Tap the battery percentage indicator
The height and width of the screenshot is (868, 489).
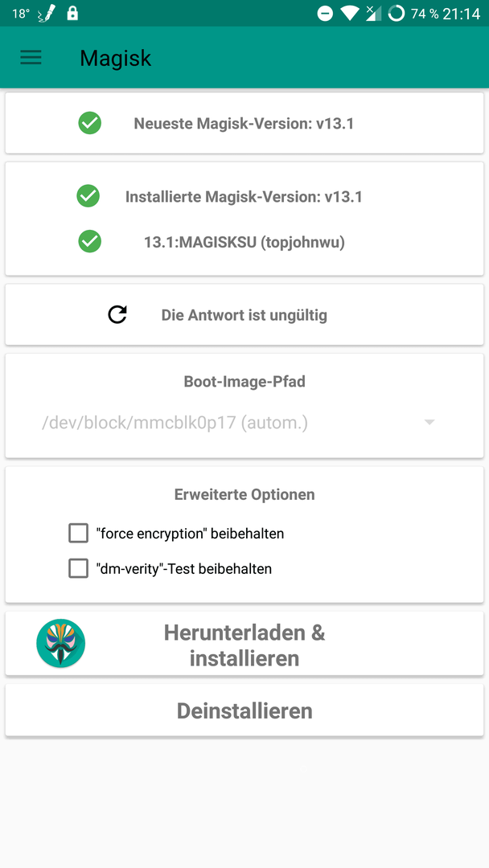pyautogui.click(x=424, y=14)
